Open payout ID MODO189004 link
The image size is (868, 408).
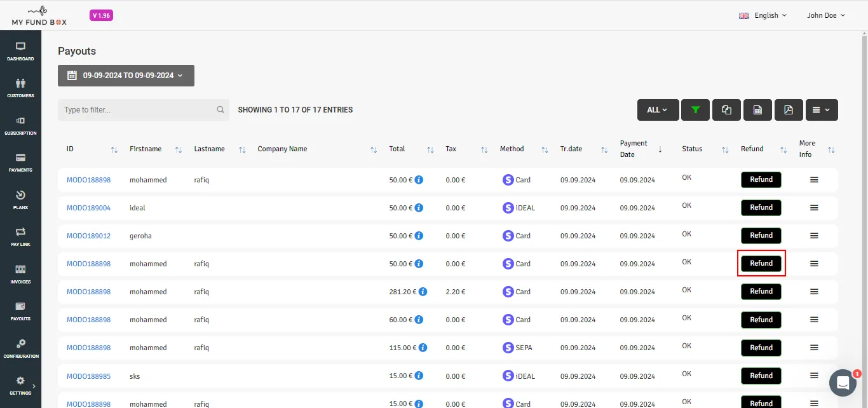point(88,208)
